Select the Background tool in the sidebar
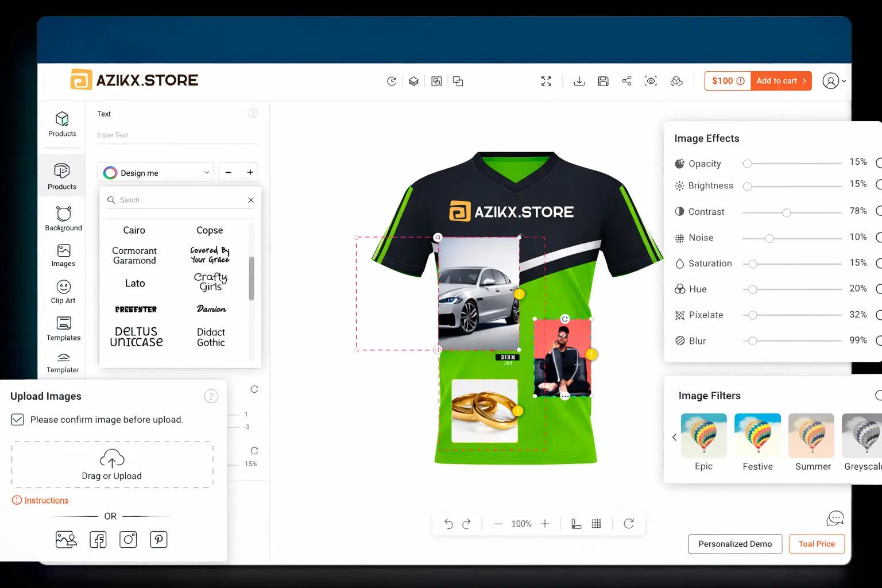Image resolution: width=882 pixels, height=588 pixels. coord(63,218)
